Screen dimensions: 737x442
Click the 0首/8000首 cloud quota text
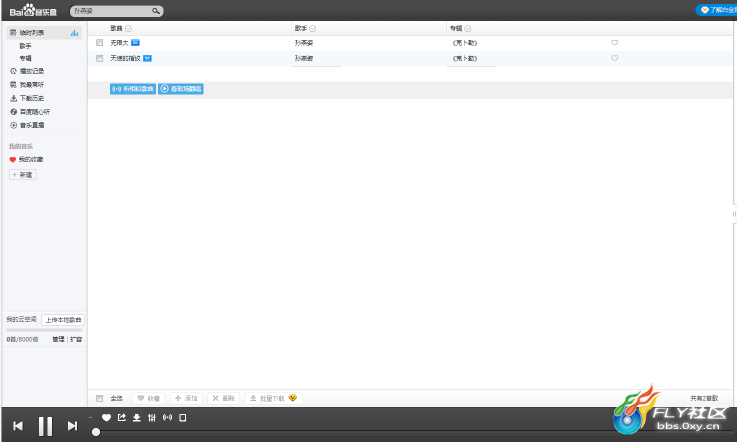click(23, 339)
